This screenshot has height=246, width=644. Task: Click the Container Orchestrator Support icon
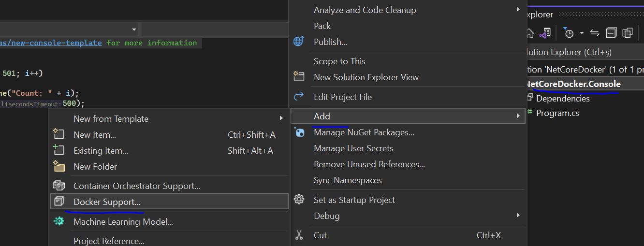(59, 186)
